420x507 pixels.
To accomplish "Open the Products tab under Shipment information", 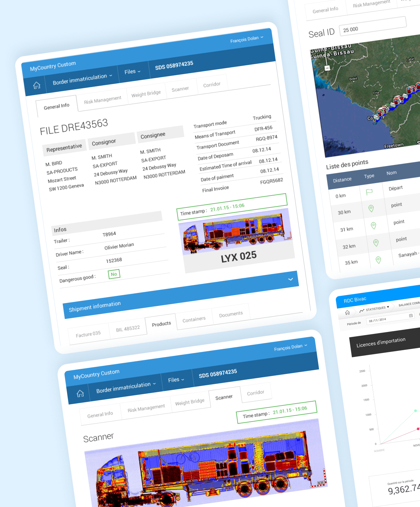I will click(161, 324).
